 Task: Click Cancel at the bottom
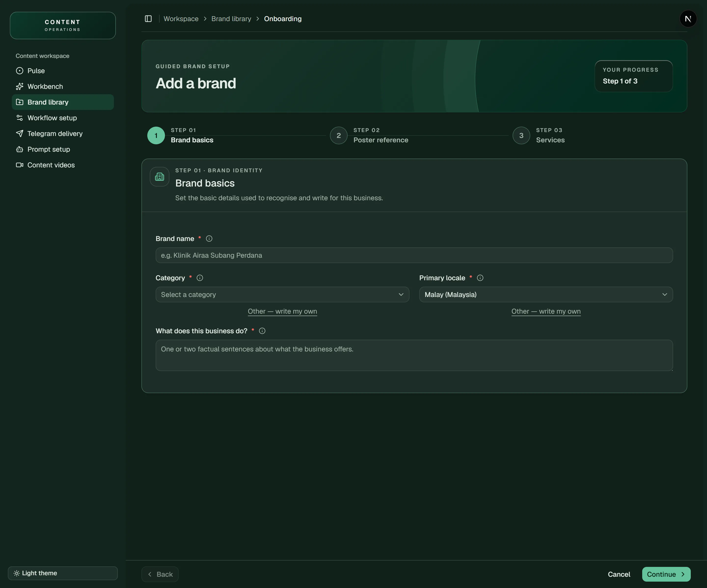tap(619, 574)
